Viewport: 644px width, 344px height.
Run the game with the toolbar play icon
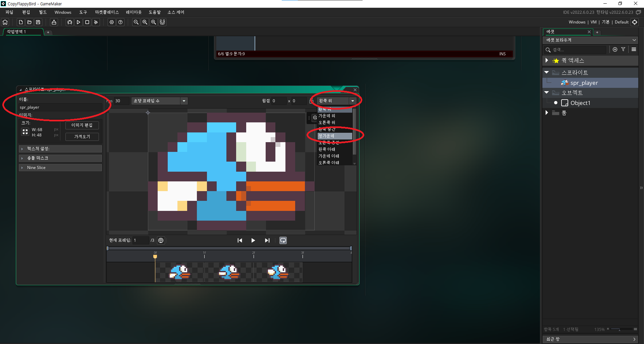pyautogui.click(x=78, y=22)
